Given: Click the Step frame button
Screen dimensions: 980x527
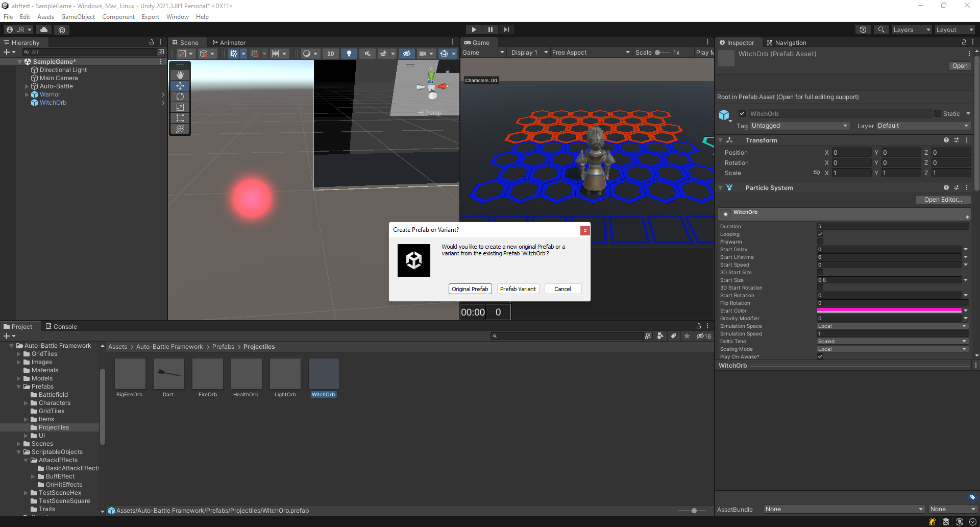Looking at the screenshot, I should coord(506,30).
